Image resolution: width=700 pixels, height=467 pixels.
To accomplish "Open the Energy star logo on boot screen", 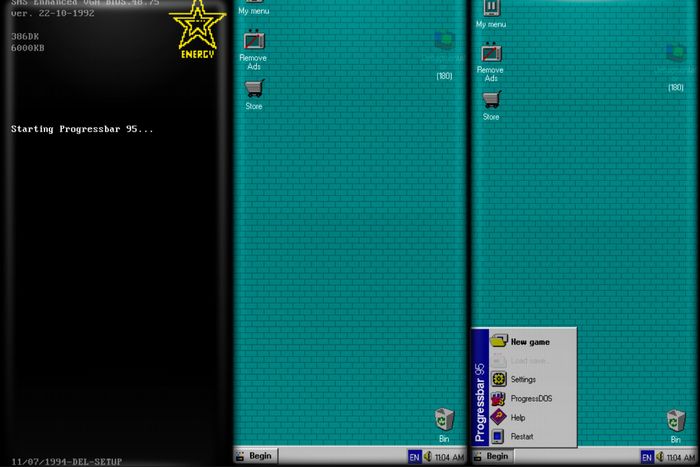I will (x=197, y=27).
